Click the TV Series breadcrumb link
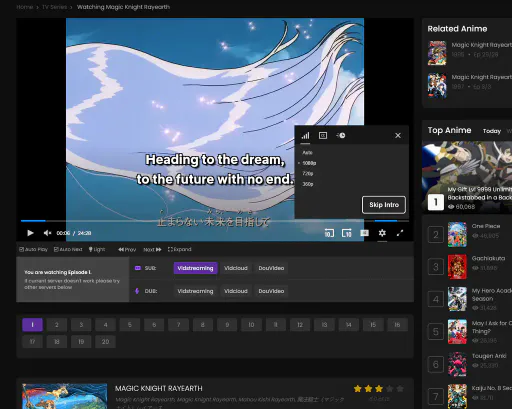This screenshot has width=512, height=409. (x=54, y=7)
